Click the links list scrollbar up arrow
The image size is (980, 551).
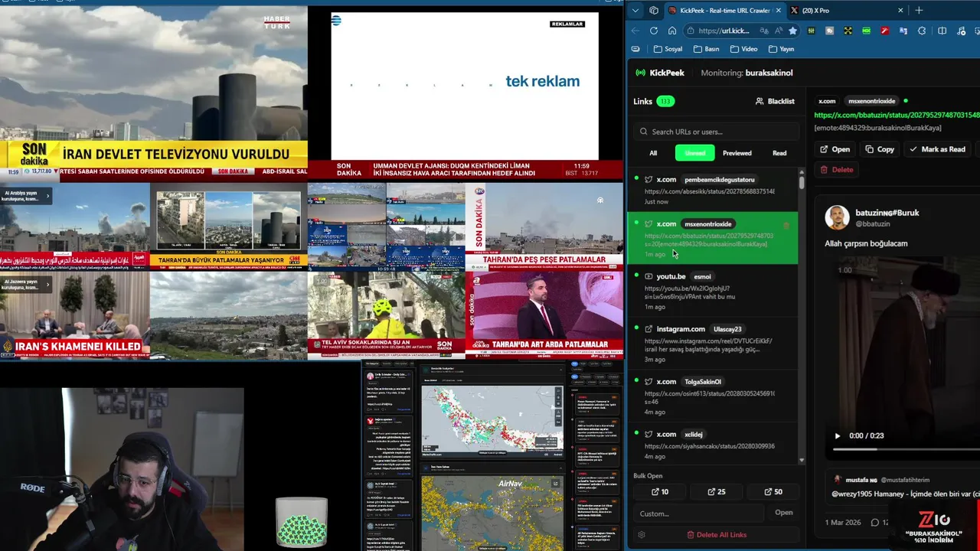tap(802, 173)
